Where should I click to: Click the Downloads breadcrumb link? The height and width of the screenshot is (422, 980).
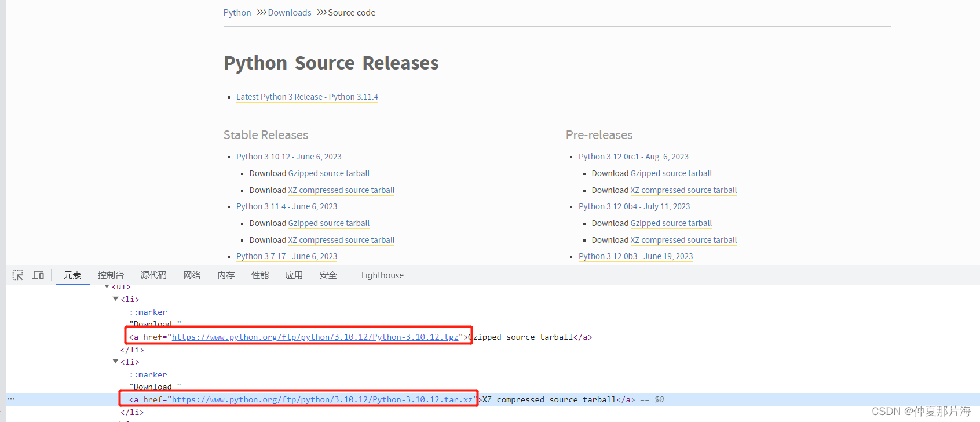(x=290, y=13)
